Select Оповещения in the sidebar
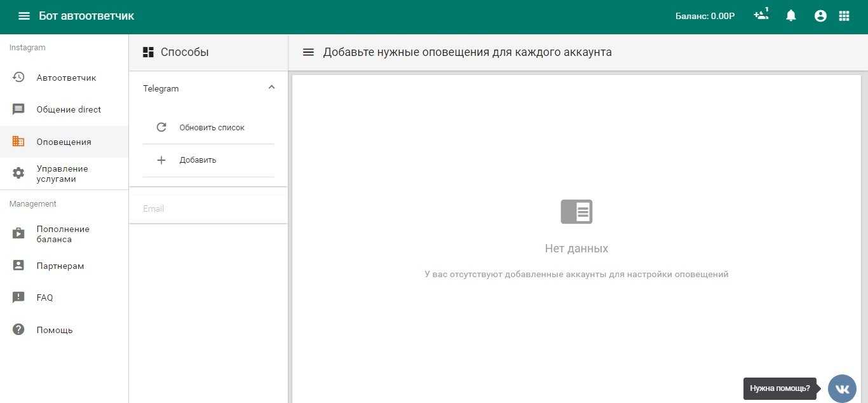The height and width of the screenshot is (403, 868). [64, 142]
